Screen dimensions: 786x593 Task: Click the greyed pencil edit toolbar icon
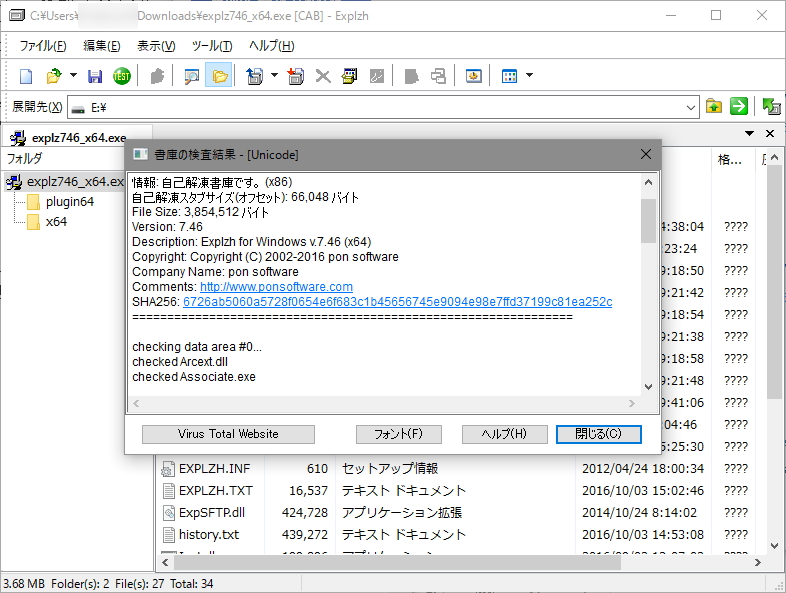tap(376, 76)
